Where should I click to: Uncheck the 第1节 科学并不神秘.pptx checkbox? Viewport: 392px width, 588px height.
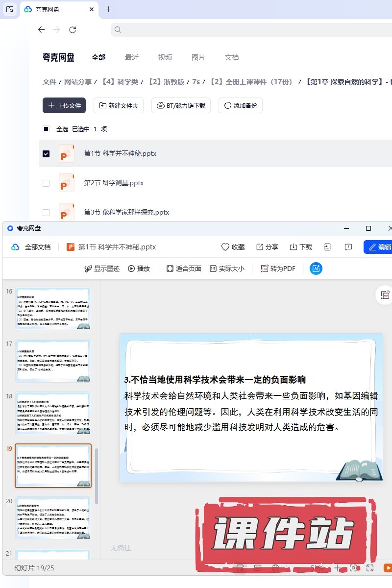pos(46,154)
